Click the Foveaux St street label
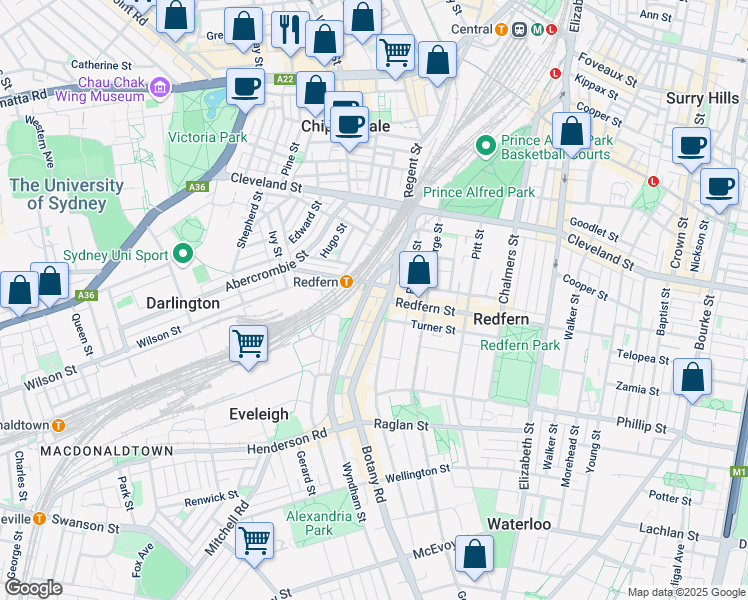This screenshot has height=600, width=748. click(607, 70)
